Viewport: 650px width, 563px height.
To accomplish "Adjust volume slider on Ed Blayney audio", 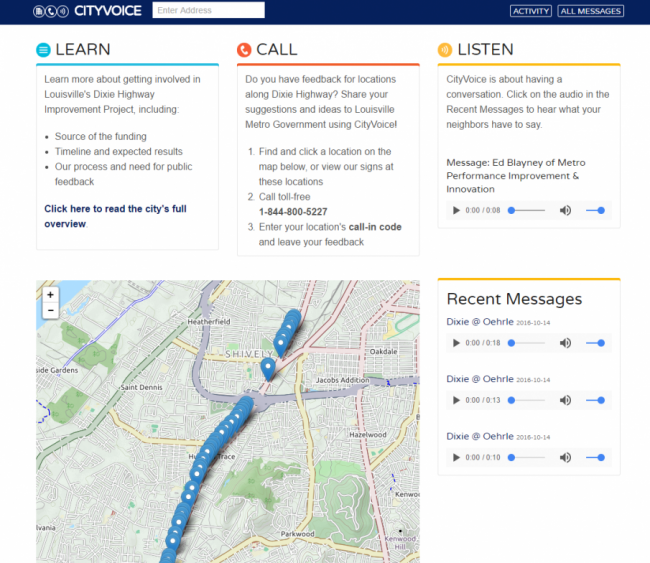I will [x=595, y=210].
